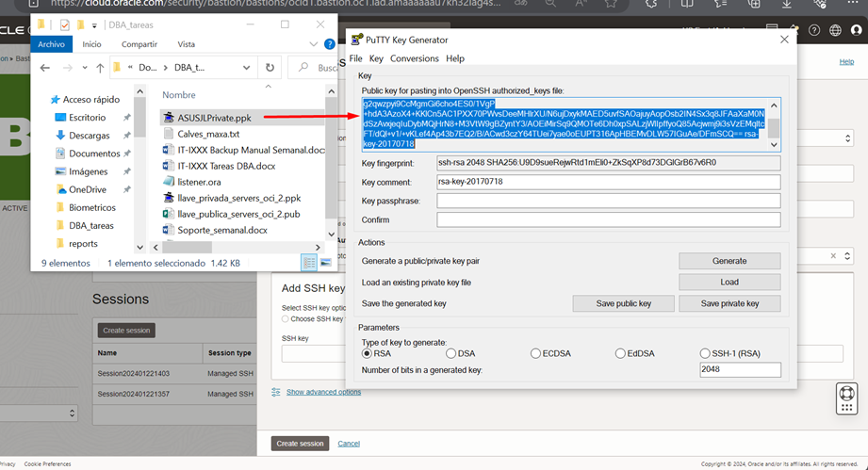Select IT-IXXX Backup Manual Semanal document

[243, 150]
